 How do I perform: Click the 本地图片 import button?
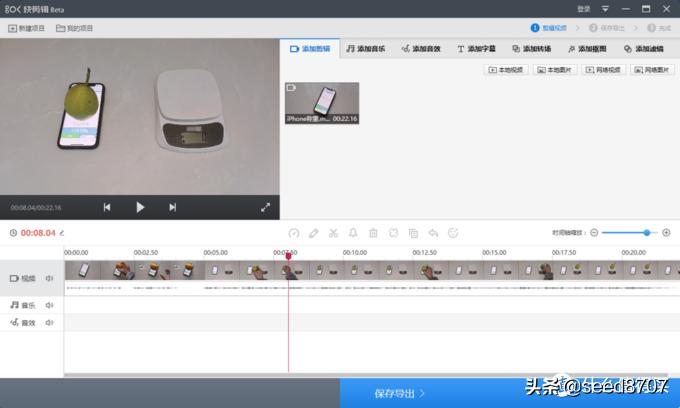click(x=555, y=70)
